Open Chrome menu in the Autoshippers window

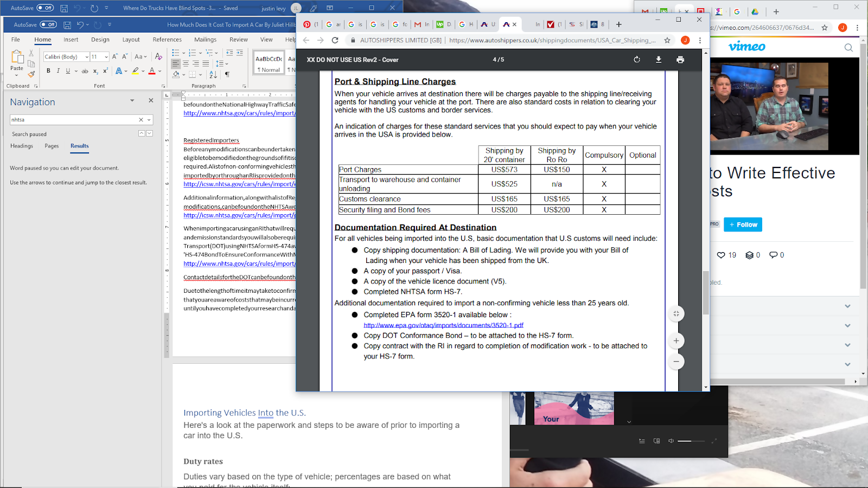point(700,40)
